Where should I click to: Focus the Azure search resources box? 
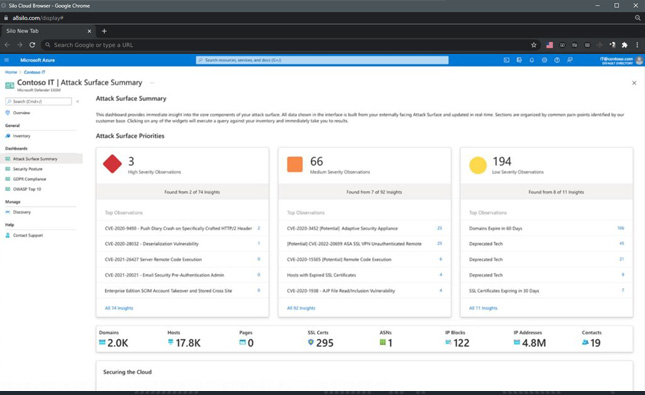(322, 60)
